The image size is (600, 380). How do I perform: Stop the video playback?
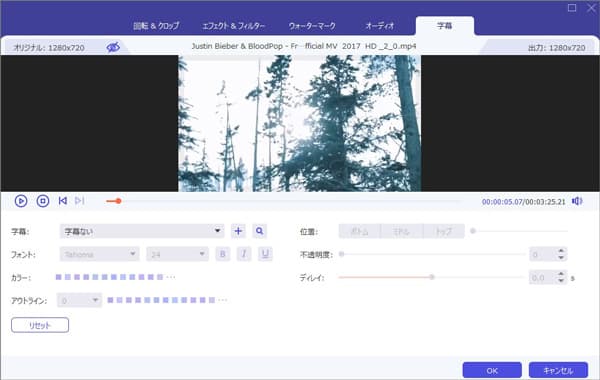click(43, 201)
